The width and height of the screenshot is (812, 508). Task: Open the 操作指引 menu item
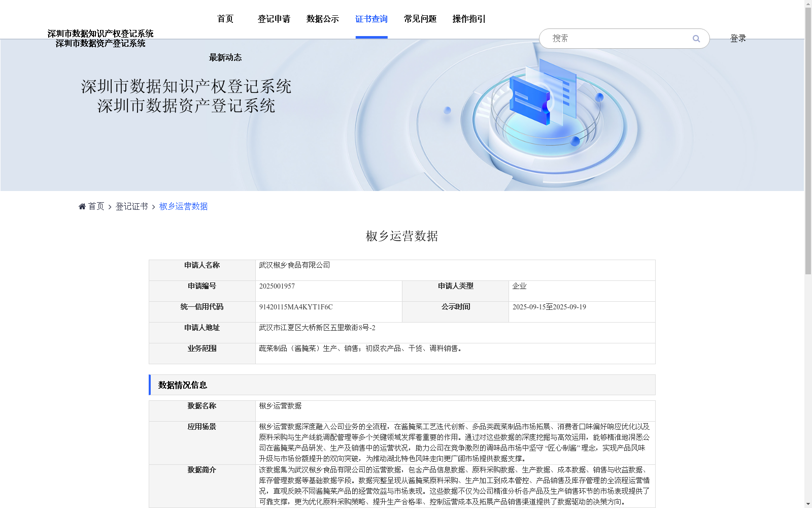point(469,19)
